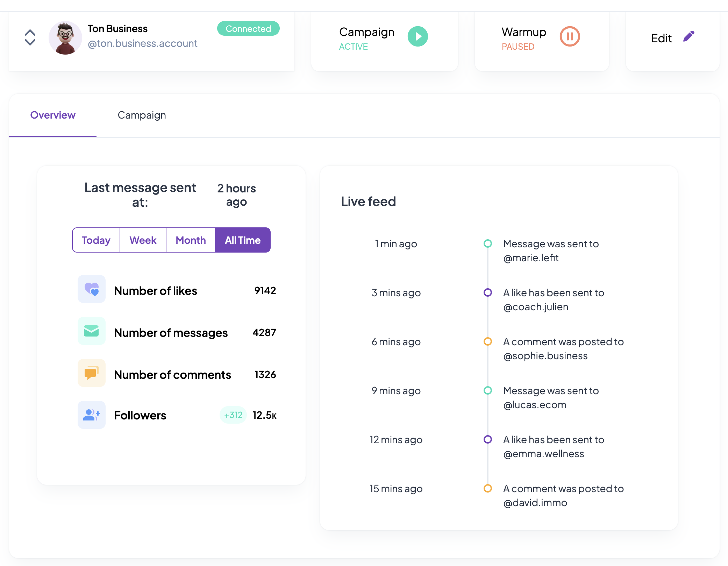
Task: Select the Month time filter
Action: (x=191, y=240)
